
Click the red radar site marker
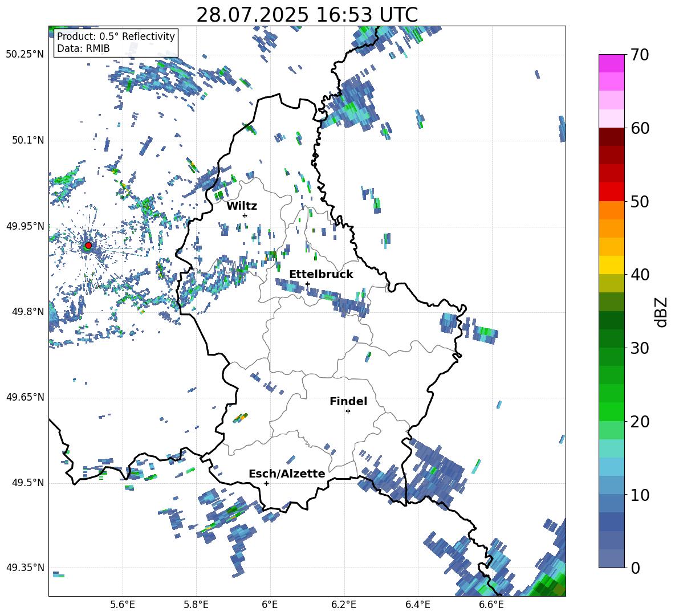88,246
